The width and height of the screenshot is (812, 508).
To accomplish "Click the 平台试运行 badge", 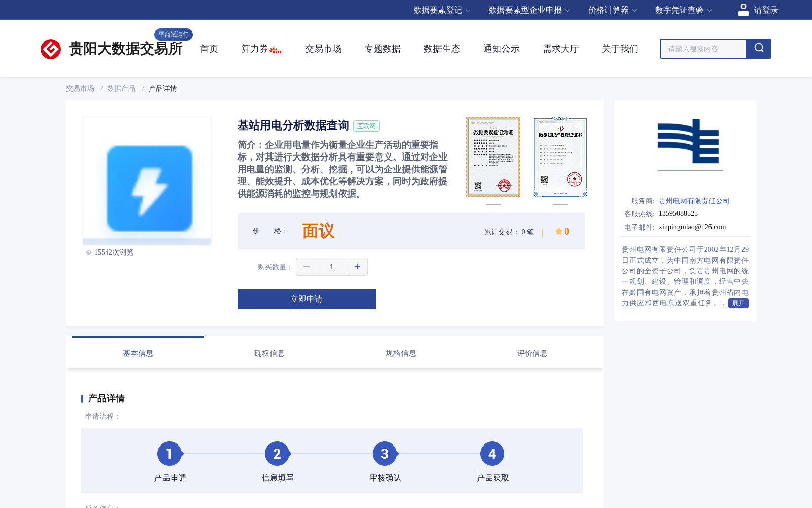I will pos(174,35).
